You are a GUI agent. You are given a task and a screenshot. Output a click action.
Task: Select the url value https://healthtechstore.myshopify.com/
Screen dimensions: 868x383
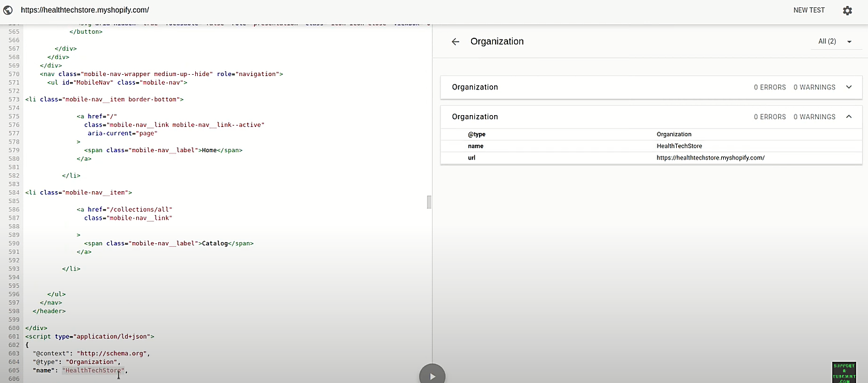(x=710, y=158)
